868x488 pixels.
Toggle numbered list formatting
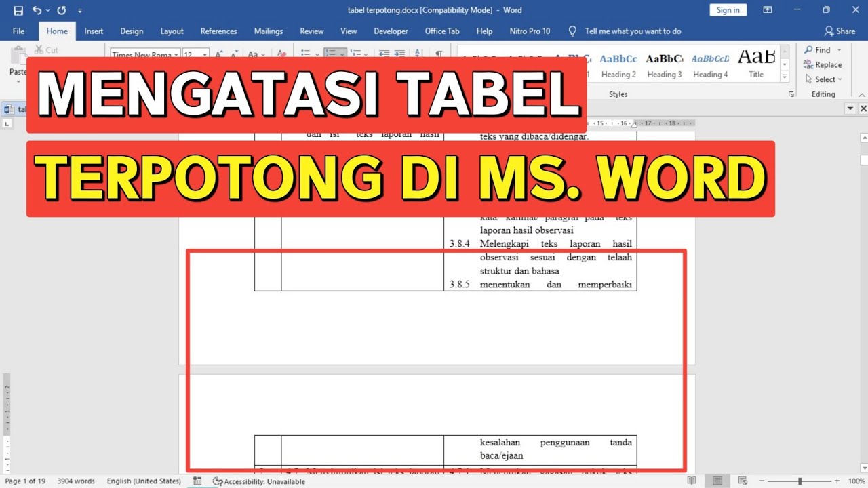[x=330, y=54]
